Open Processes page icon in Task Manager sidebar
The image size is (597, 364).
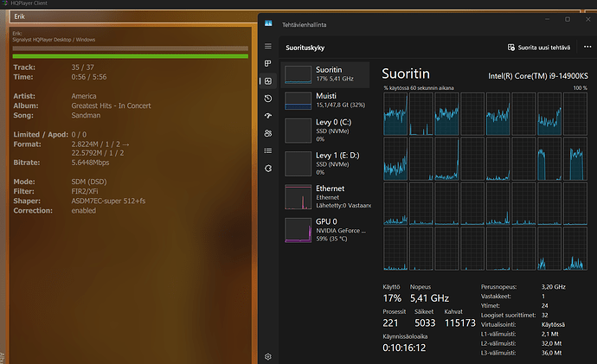[x=268, y=63]
